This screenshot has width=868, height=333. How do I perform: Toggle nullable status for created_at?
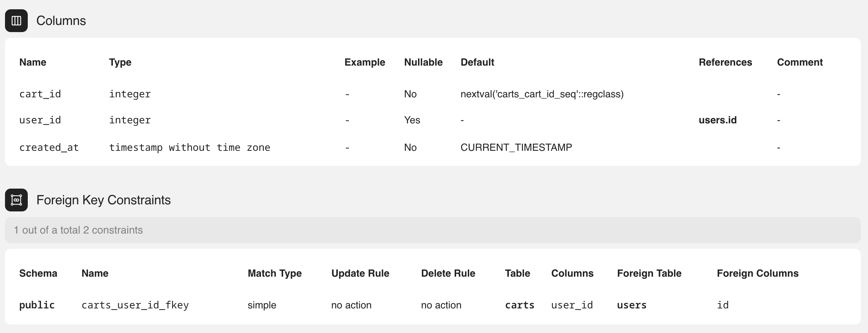pos(410,147)
